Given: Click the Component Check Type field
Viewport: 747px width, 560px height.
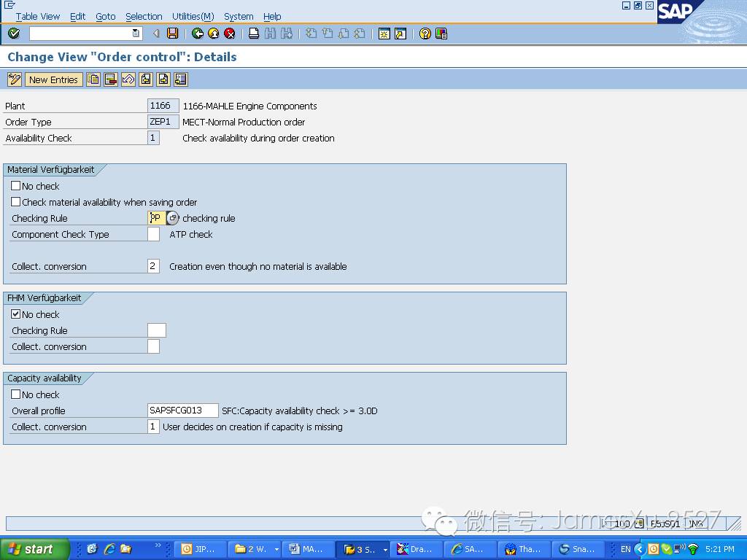Looking at the screenshot, I should (153, 234).
